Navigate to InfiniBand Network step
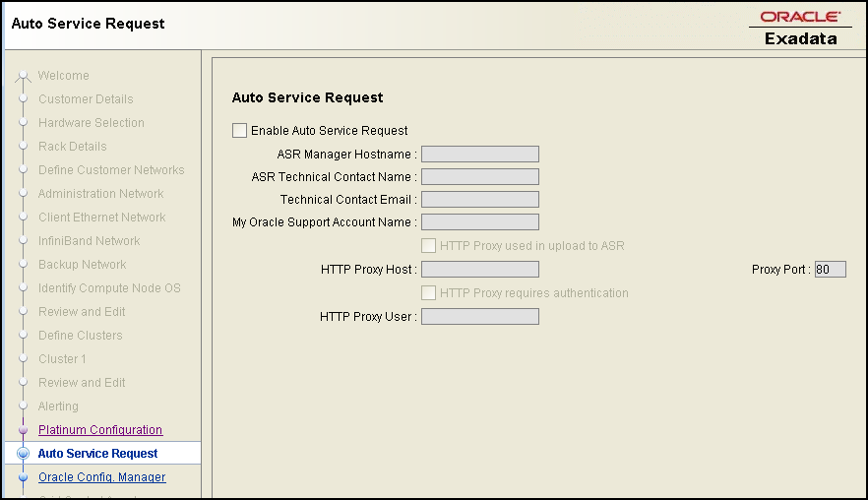 [90, 241]
